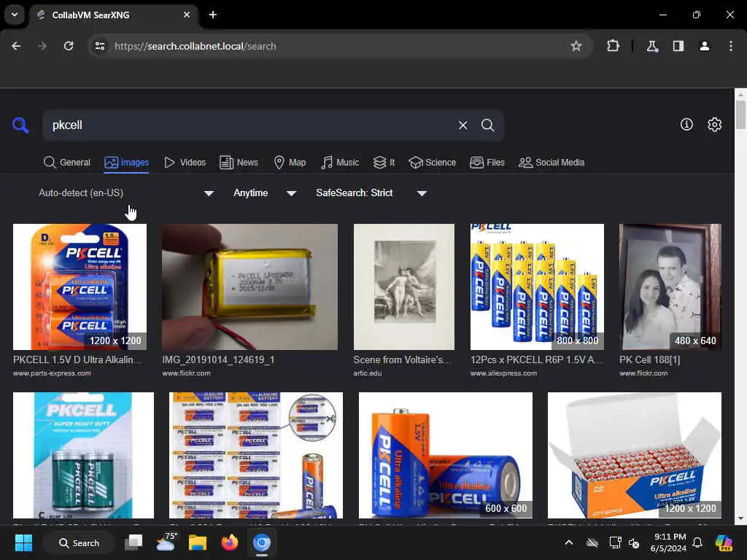Open a new browser tab
747x560 pixels.
click(x=213, y=15)
